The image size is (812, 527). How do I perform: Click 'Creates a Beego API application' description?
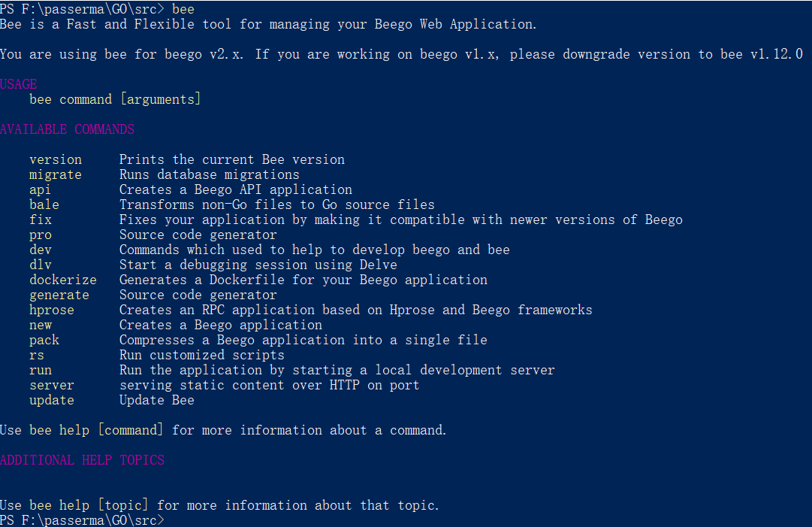(236, 190)
